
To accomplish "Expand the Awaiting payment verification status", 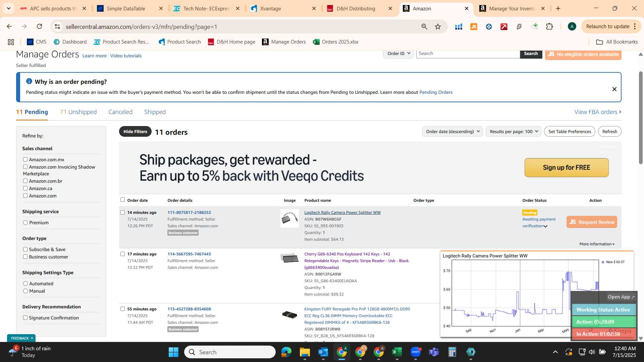I will coord(545,226).
